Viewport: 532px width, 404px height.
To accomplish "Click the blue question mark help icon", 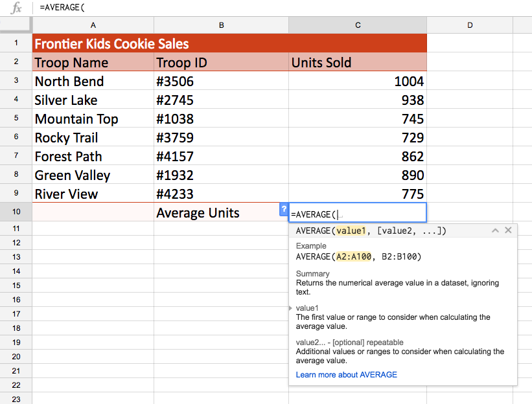I will coord(283,210).
